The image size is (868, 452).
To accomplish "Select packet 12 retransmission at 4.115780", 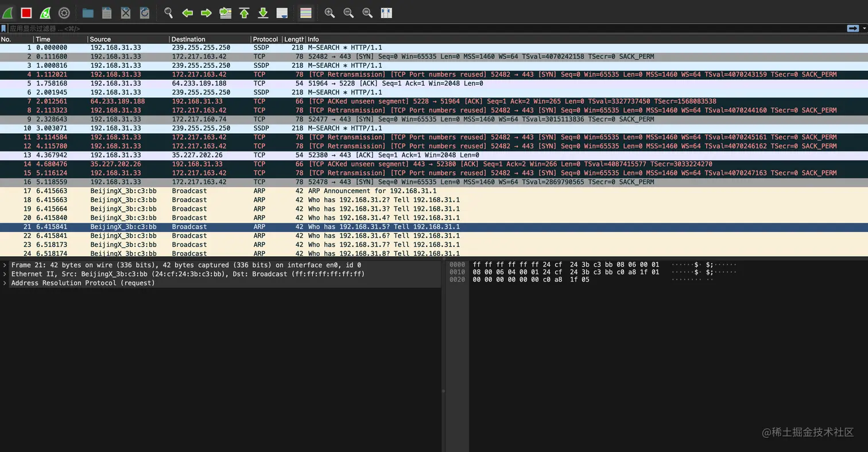I will (434, 146).
